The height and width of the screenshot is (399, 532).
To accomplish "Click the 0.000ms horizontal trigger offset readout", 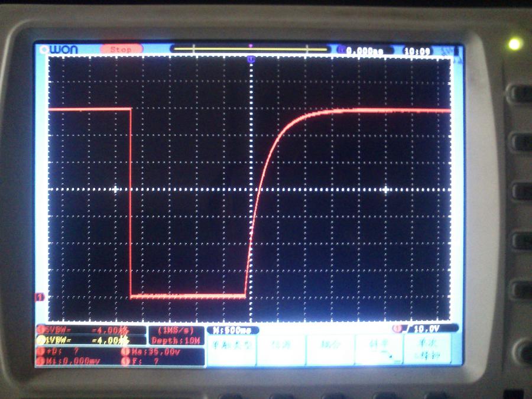I will (x=364, y=51).
